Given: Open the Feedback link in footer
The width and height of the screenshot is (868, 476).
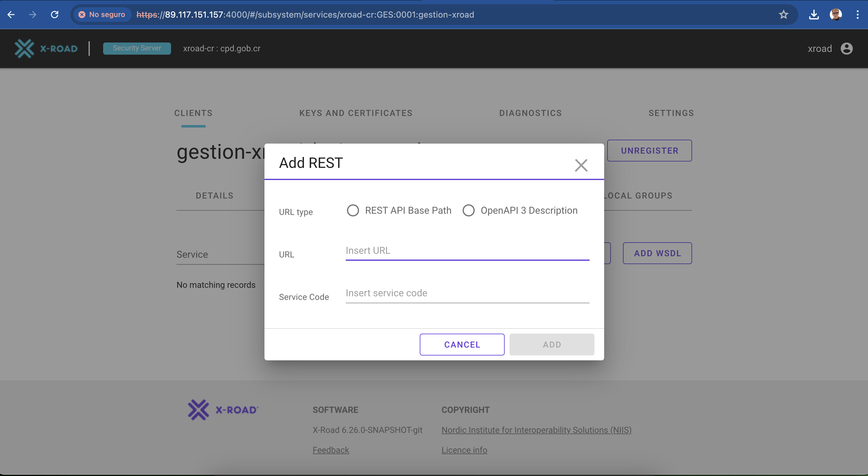Looking at the screenshot, I should point(331,450).
